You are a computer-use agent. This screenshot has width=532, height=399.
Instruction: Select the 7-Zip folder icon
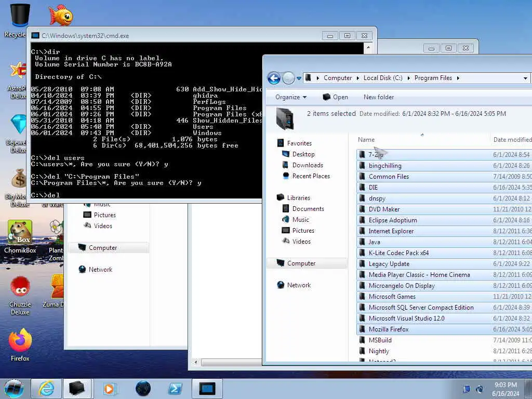362,155
